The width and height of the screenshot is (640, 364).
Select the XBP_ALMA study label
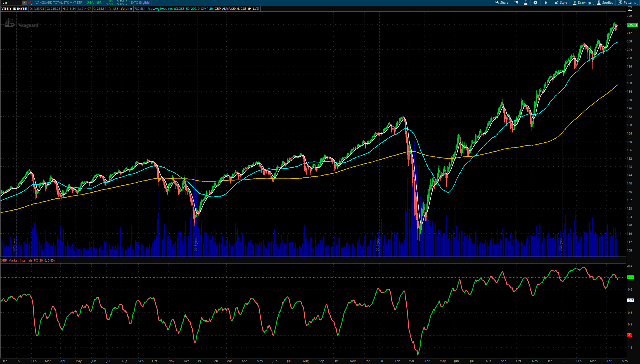point(237,9)
